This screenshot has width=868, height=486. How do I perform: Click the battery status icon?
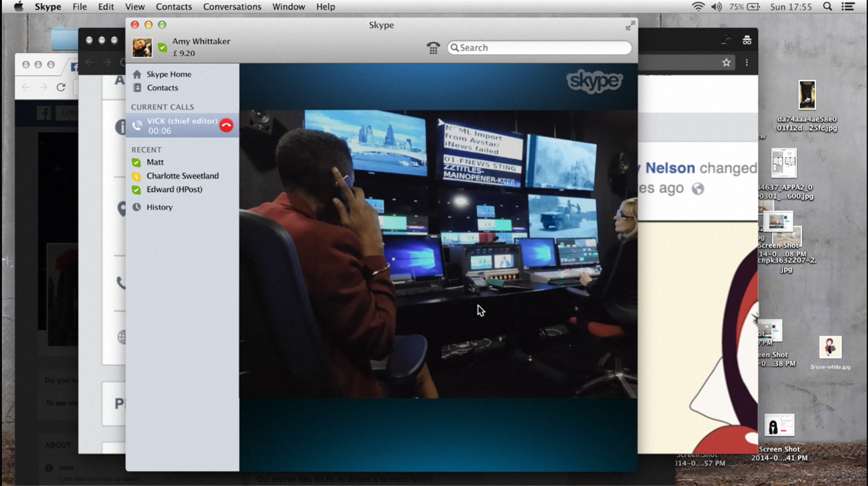coord(754,6)
